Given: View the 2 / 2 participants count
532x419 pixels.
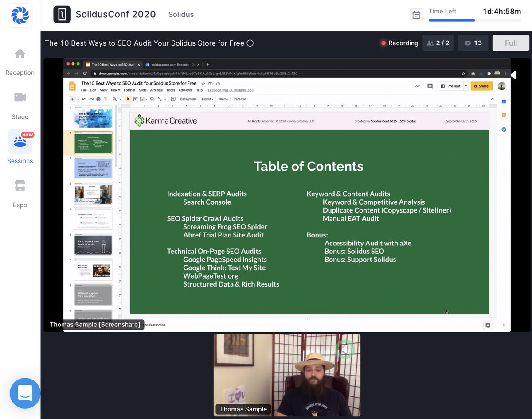Looking at the screenshot, I should [x=438, y=43].
